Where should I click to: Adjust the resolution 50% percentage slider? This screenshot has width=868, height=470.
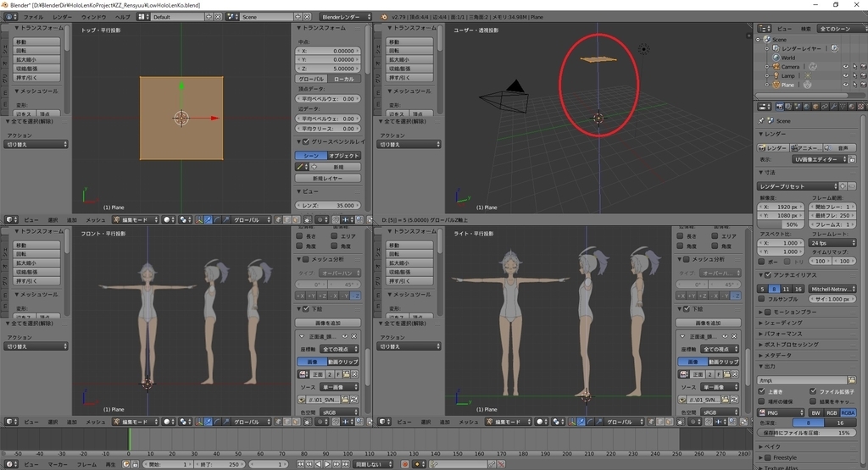(x=781, y=224)
